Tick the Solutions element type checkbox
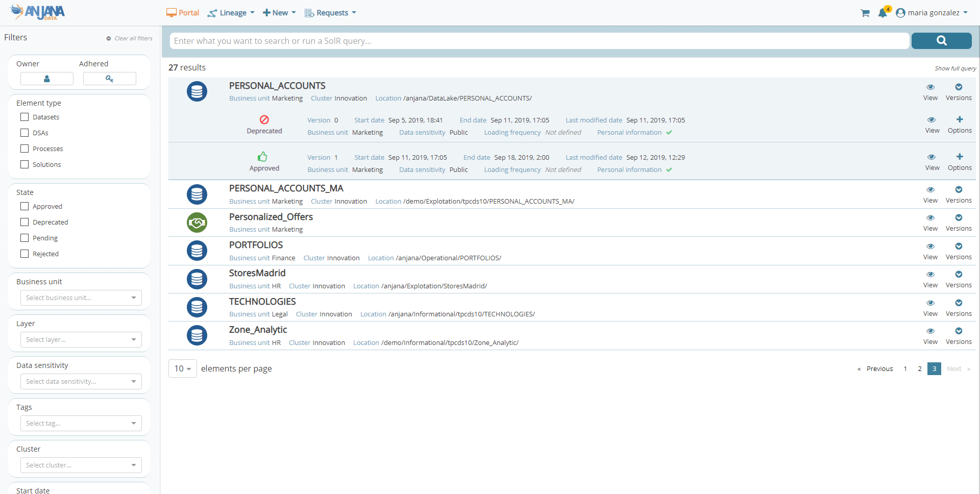980x494 pixels. click(24, 164)
